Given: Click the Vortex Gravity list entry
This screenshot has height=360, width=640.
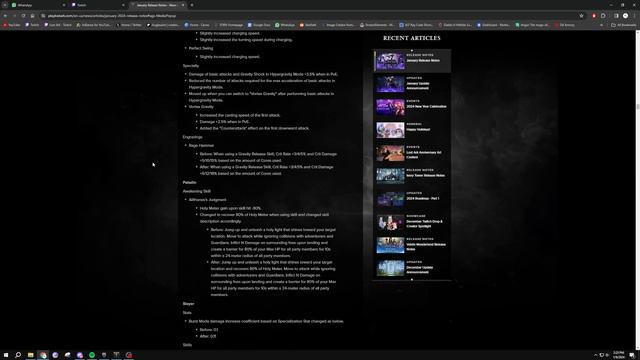Looking at the screenshot, I should point(201,107).
